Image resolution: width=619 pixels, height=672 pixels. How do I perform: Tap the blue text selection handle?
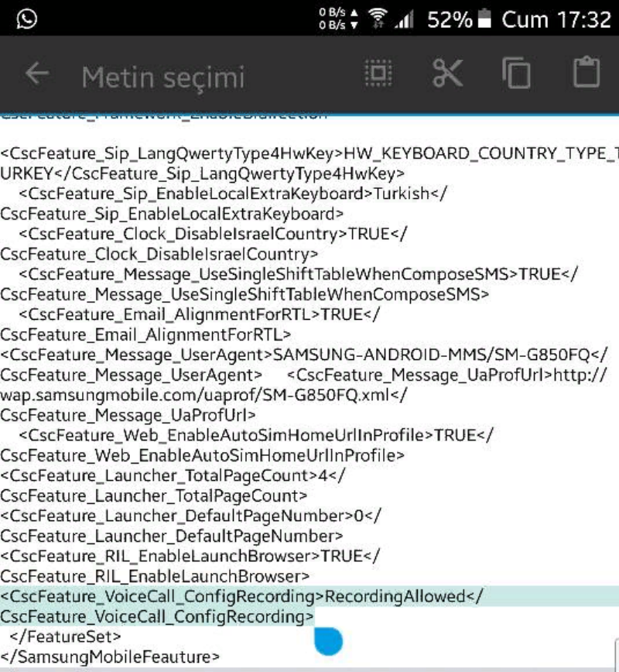click(328, 641)
